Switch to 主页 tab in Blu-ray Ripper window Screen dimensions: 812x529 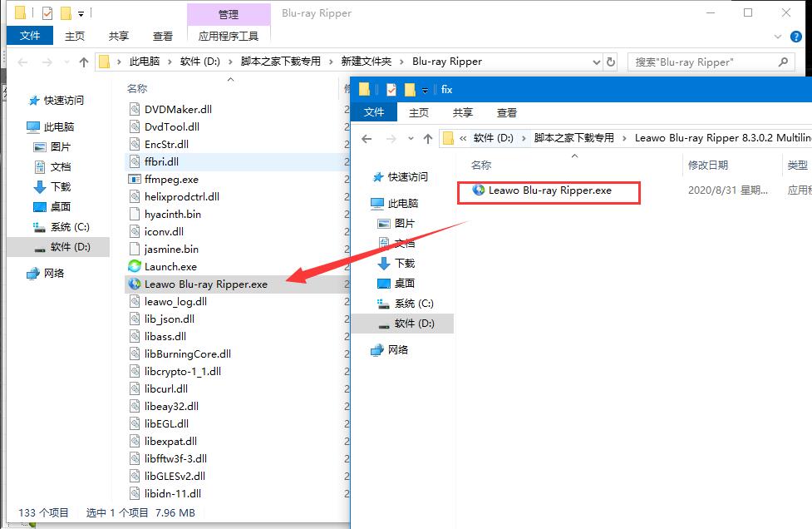tap(75, 36)
